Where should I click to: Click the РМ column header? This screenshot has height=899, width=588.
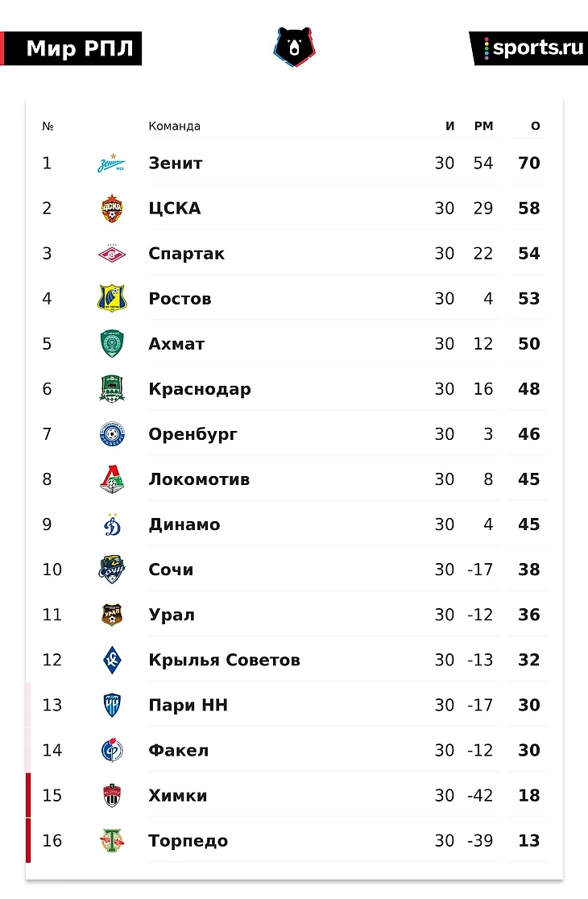[483, 126]
